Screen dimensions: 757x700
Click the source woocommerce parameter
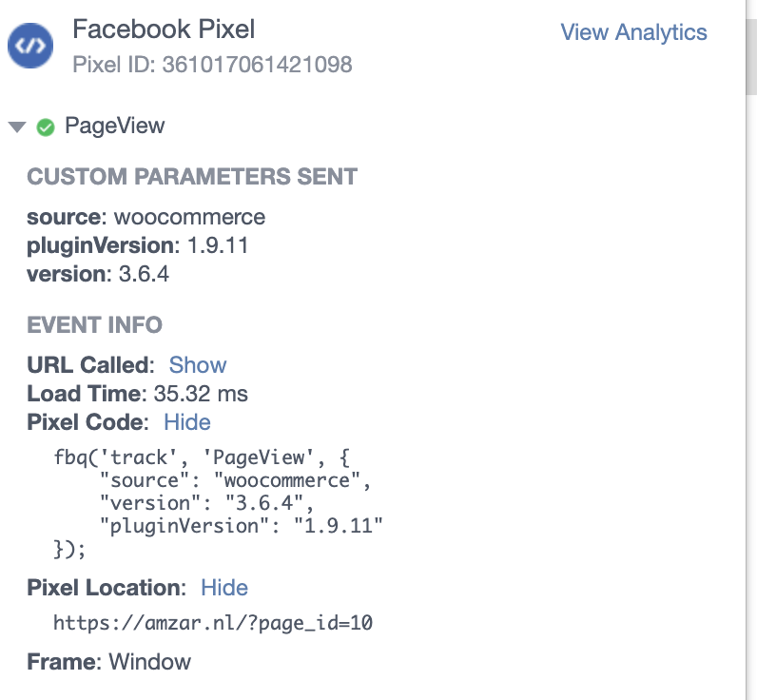(146, 217)
